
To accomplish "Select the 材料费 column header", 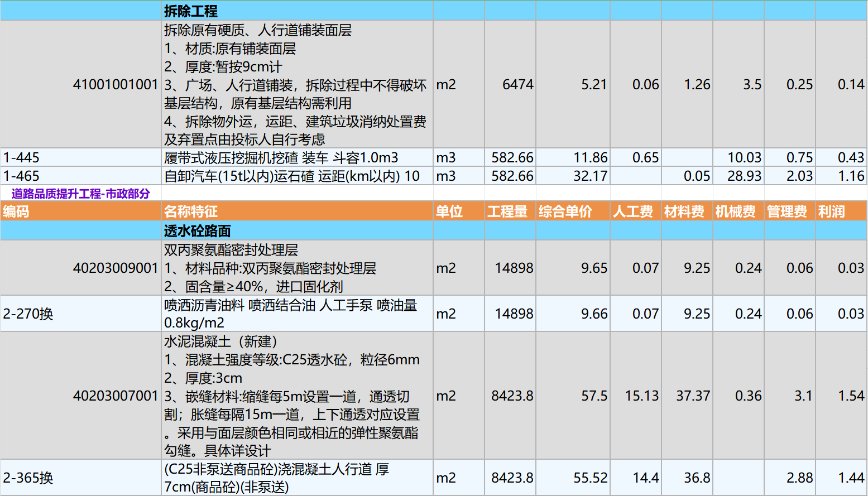I will click(687, 211).
